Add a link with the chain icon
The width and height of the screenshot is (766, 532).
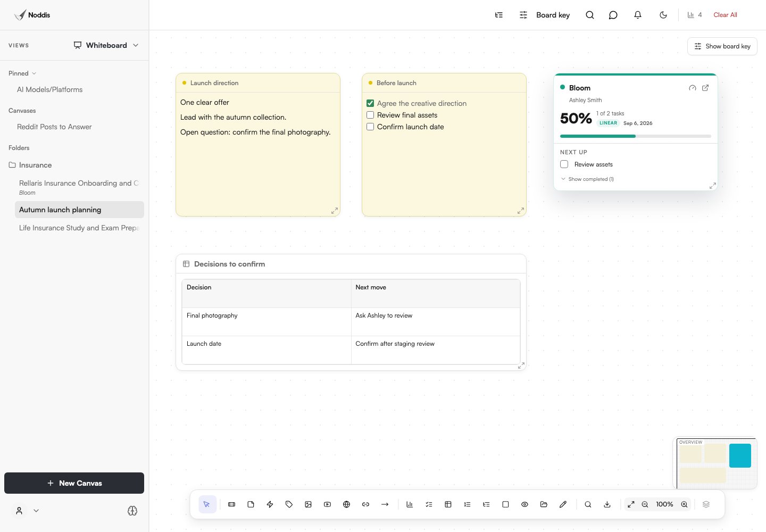pyautogui.click(x=365, y=504)
